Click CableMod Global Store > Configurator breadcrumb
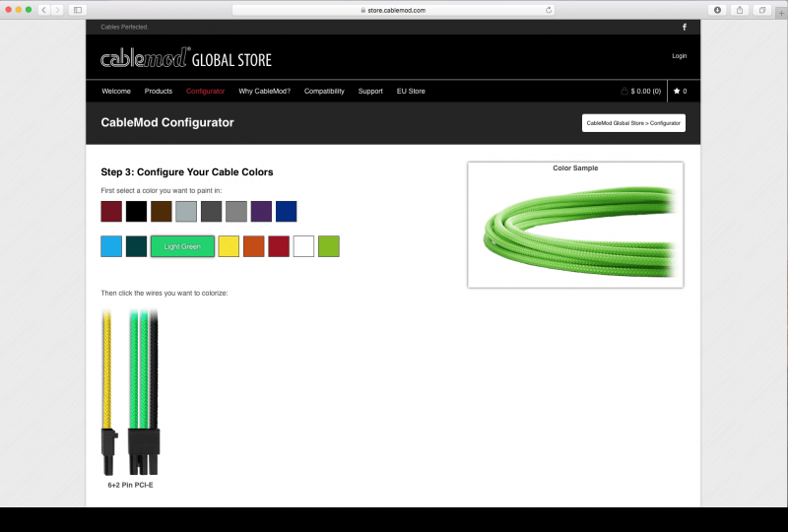Screen dimensions: 788x532 coord(633,123)
